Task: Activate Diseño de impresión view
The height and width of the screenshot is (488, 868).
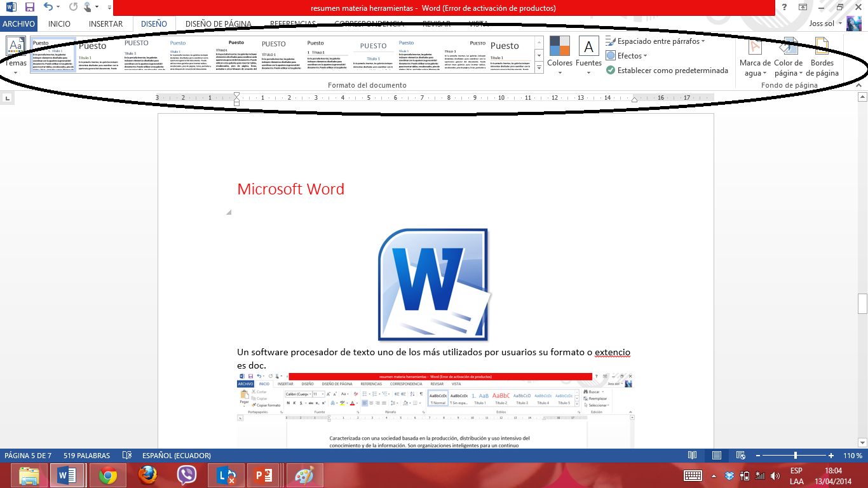Action: 717,456
